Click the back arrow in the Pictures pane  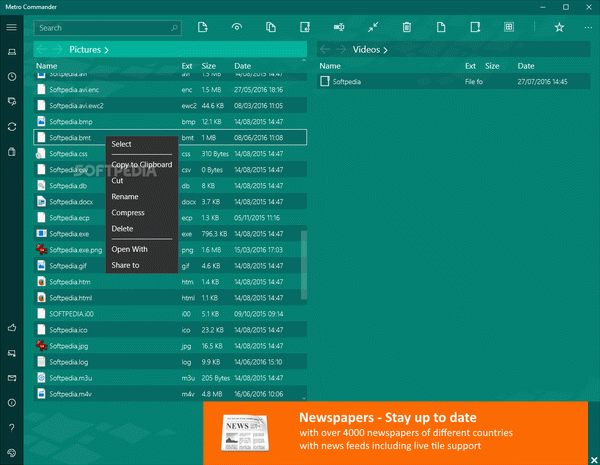point(42,49)
